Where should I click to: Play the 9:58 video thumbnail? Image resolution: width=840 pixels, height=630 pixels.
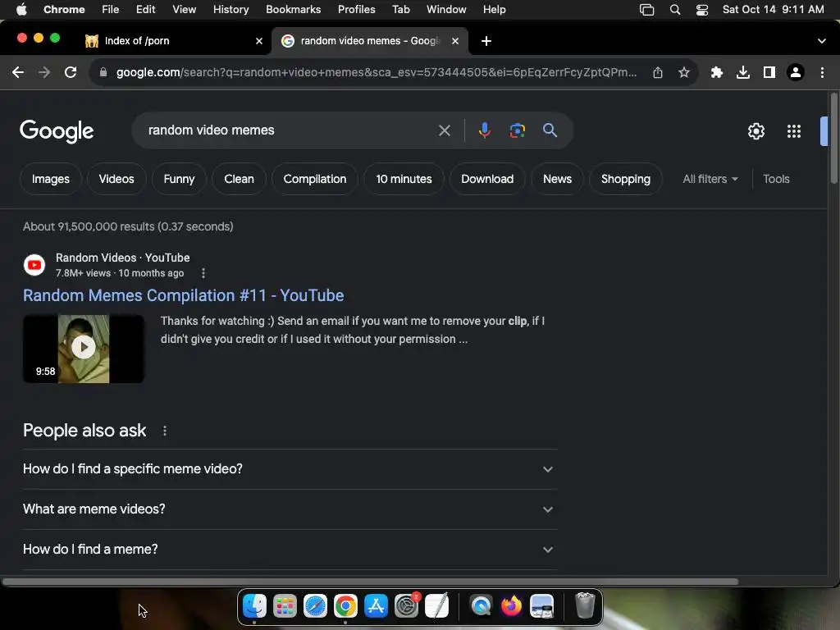84,348
